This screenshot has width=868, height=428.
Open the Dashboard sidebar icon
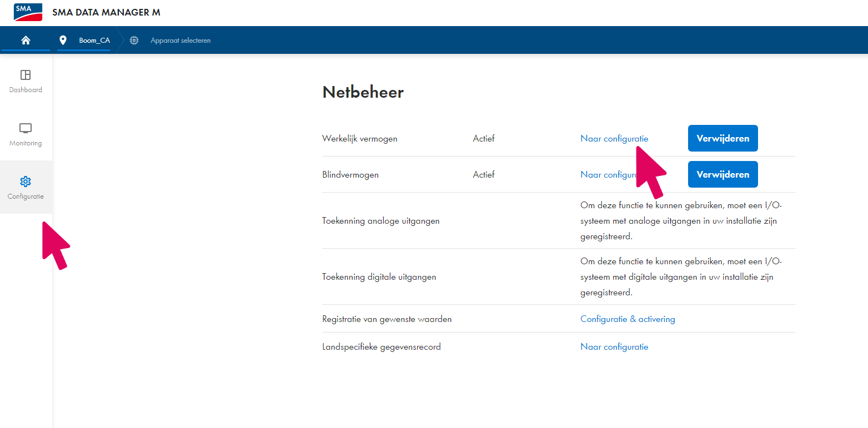click(26, 75)
